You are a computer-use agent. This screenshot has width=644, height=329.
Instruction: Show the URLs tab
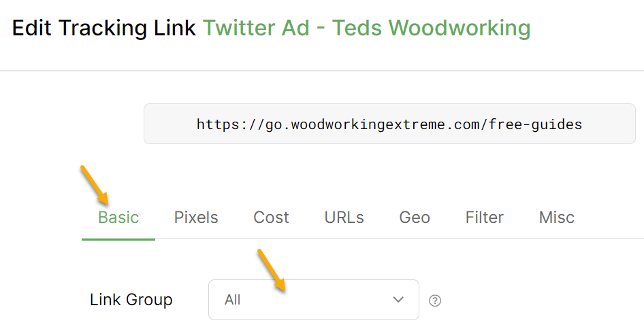(x=344, y=218)
